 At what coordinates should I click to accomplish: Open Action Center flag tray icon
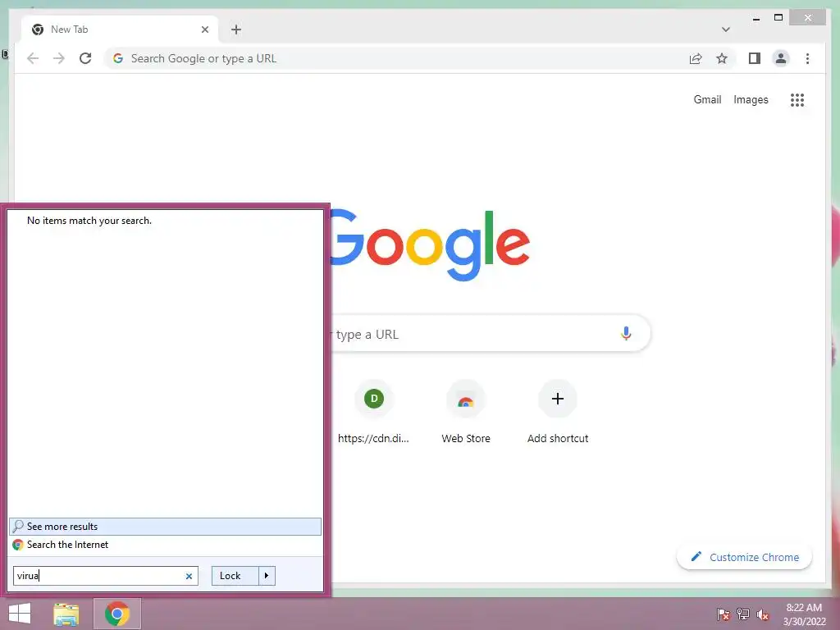coord(724,614)
